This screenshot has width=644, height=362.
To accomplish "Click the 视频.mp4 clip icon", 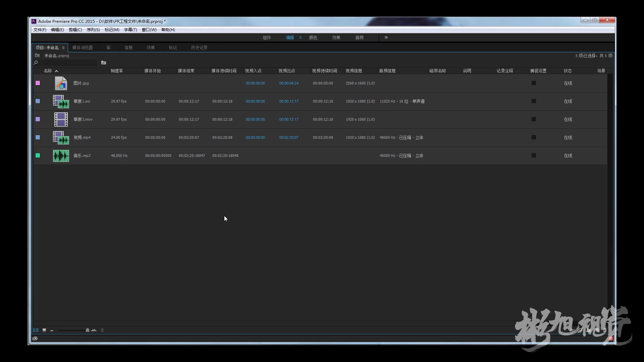I will click(61, 137).
